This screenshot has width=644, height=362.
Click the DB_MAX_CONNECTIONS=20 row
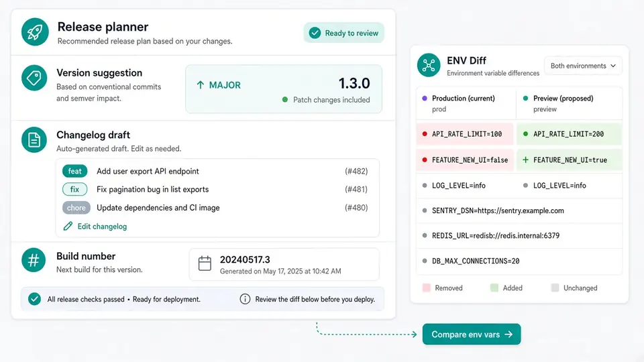519,261
